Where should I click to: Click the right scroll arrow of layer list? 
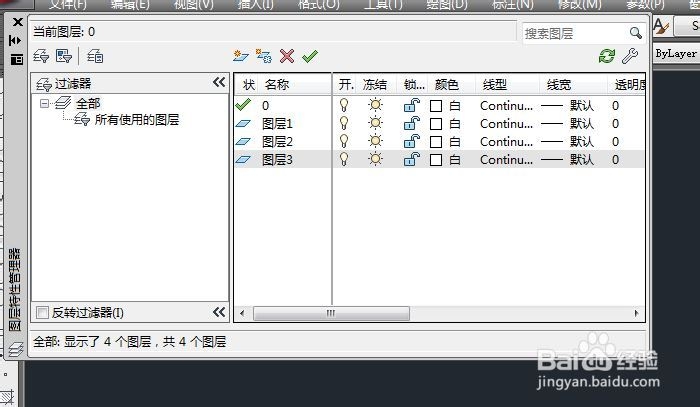click(x=636, y=313)
